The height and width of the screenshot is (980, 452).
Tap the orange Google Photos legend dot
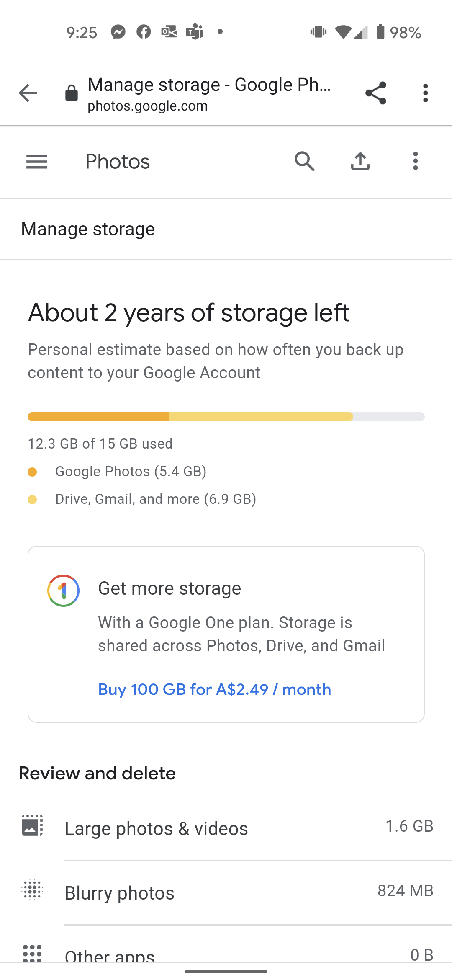coord(32,472)
